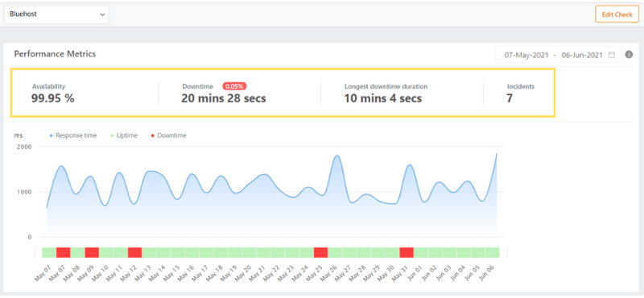Open the Bluehost check dropdown
This screenshot has height=298, width=644.
point(56,14)
